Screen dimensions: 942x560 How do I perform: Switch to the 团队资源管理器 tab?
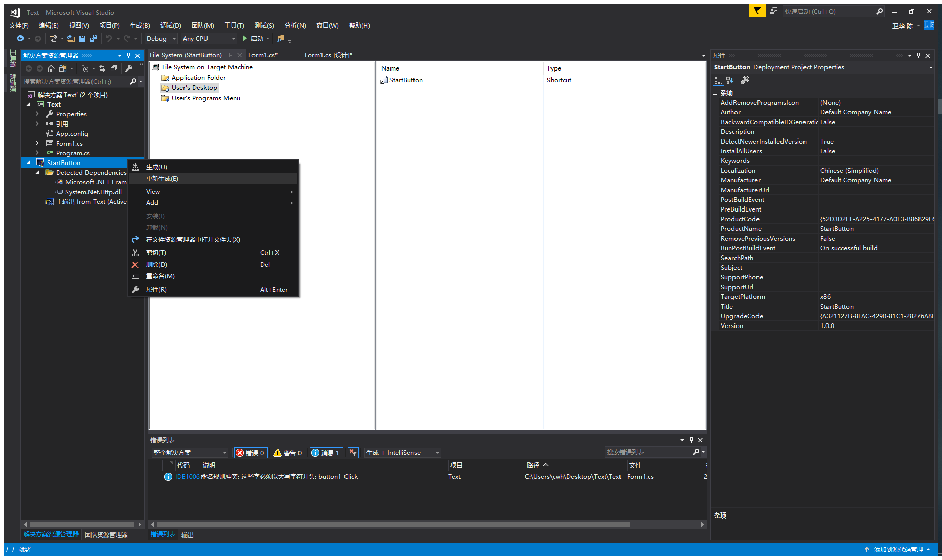click(106, 535)
